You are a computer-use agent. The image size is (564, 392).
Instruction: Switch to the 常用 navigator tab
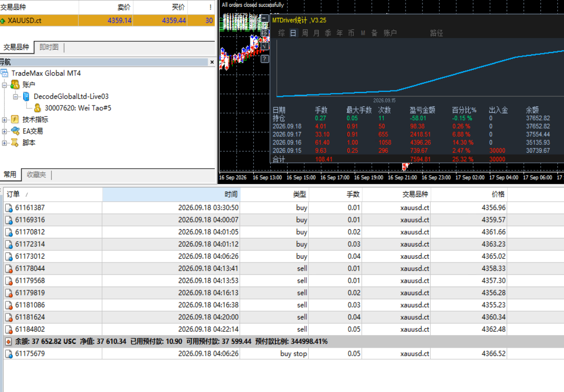pos(10,174)
